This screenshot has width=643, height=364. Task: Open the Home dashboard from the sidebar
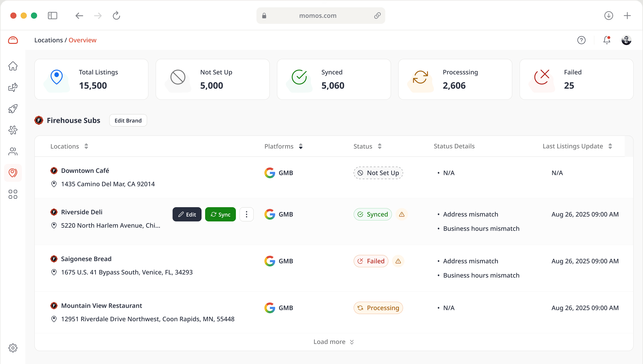click(13, 66)
